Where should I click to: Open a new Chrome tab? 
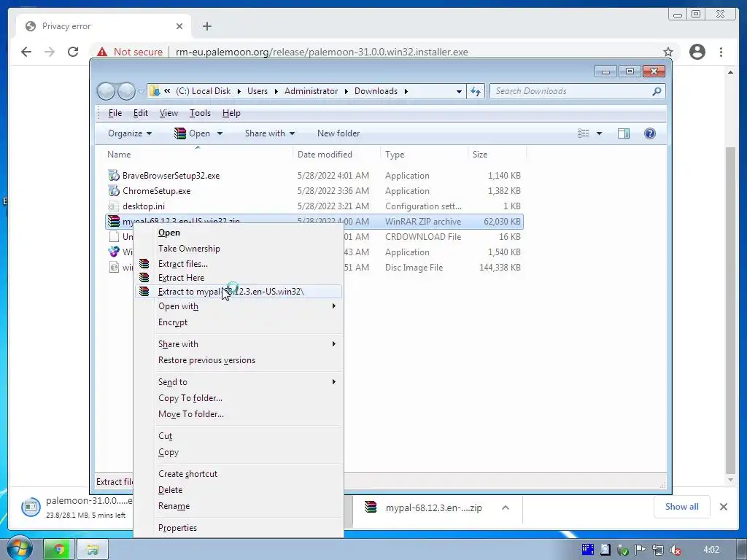pyautogui.click(x=206, y=26)
